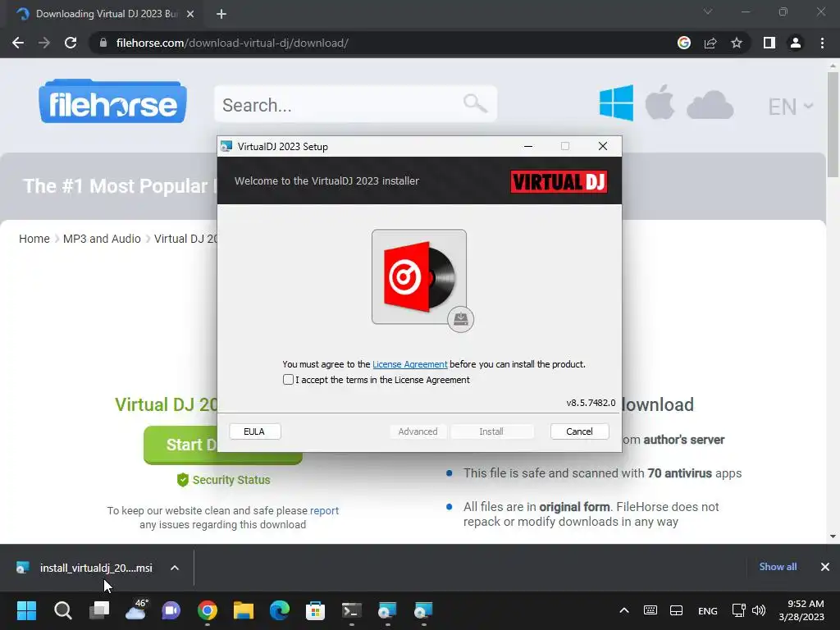Screen dimensions: 840x630
Task: Close the Downloading Virtual DJ tab
Action: click(190, 14)
